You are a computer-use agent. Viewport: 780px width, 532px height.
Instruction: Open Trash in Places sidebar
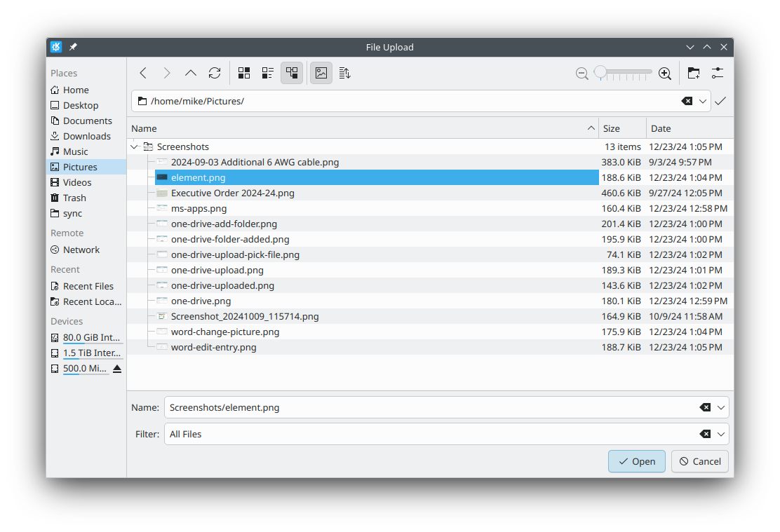86,198
